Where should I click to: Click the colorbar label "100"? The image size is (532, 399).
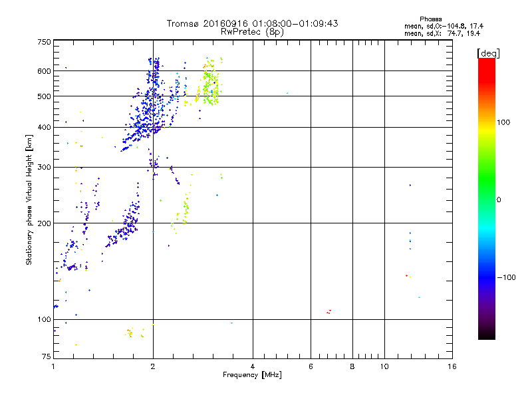point(503,122)
